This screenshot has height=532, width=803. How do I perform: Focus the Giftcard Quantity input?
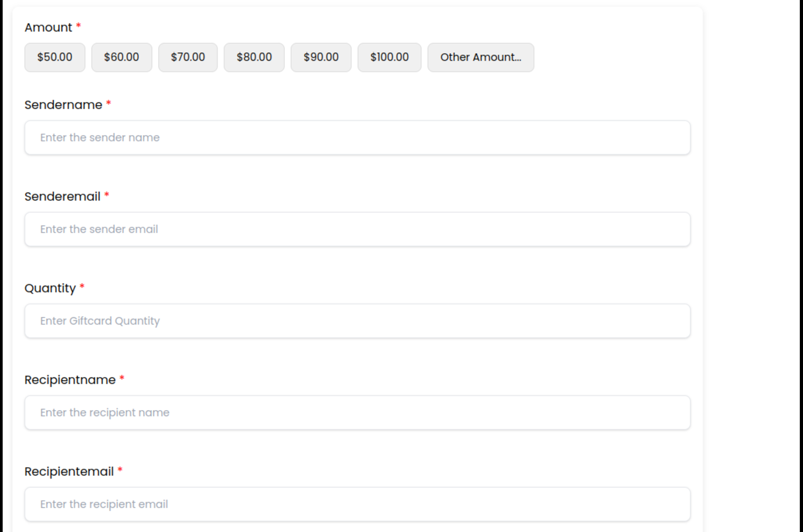pos(357,321)
